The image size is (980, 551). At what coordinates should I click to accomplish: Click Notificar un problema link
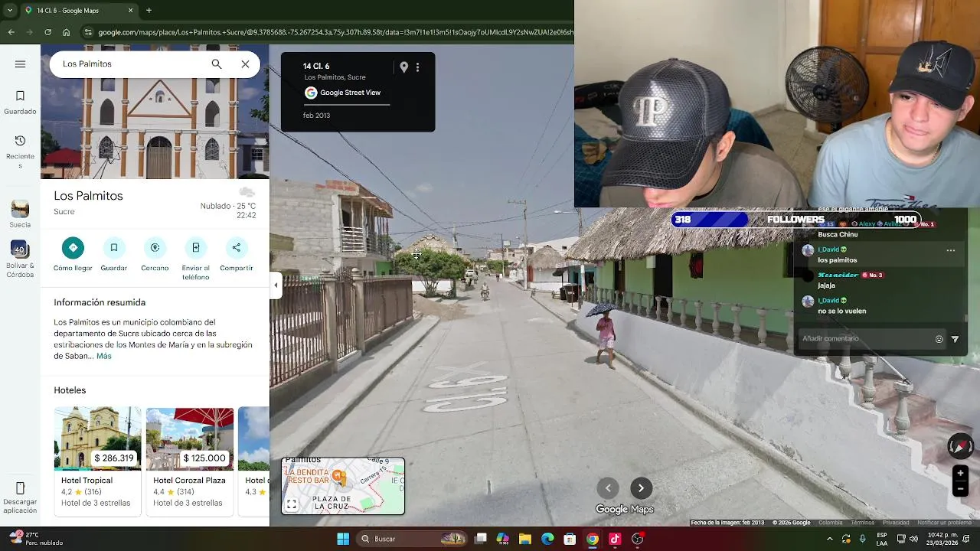[944, 523]
